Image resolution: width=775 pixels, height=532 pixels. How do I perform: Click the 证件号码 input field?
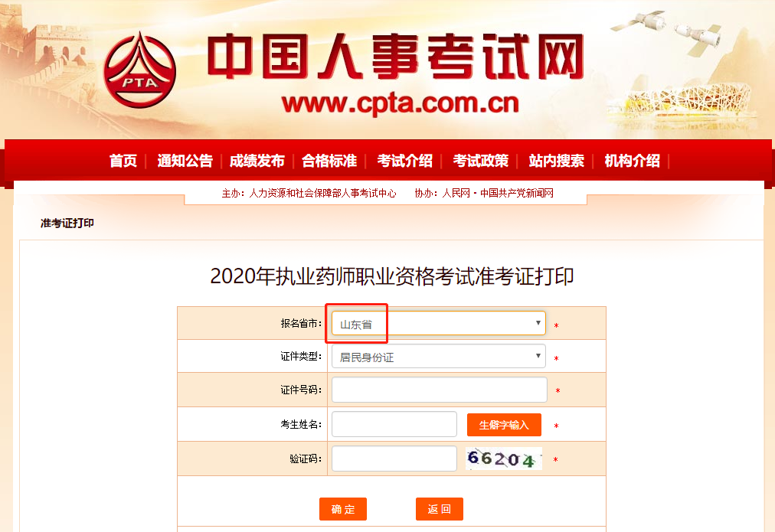440,390
